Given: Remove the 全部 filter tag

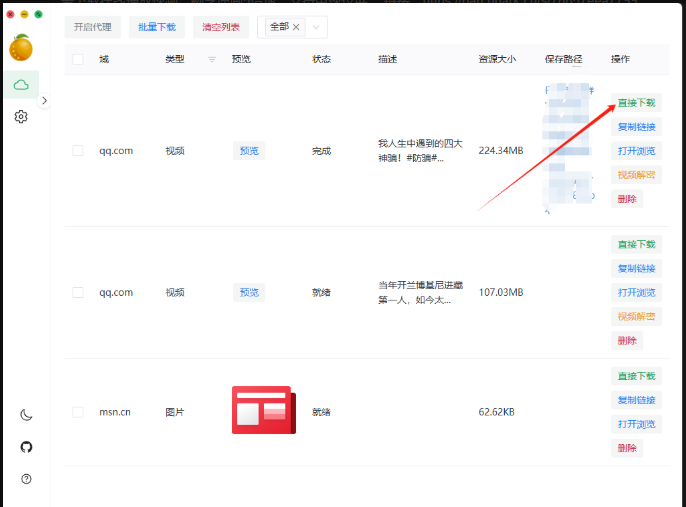Looking at the screenshot, I should click(x=296, y=27).
